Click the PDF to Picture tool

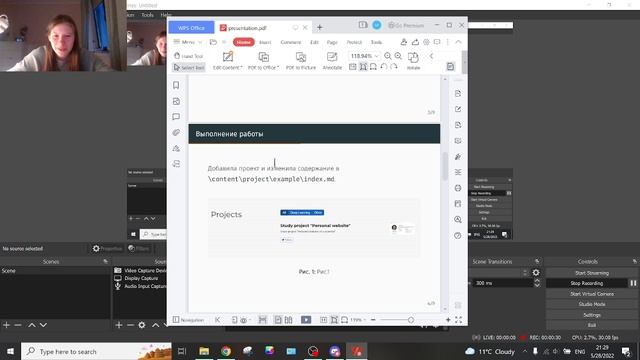[301, 60]
